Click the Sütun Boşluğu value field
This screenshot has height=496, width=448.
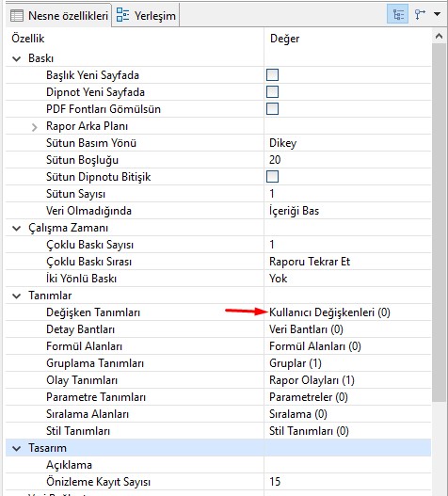[x=347, y=160]
